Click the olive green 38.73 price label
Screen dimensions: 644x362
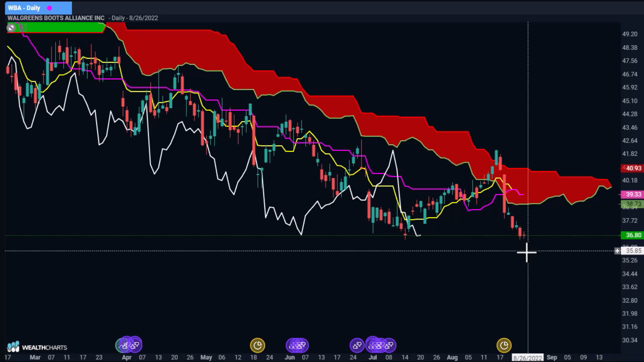click(x=633, y=204)
